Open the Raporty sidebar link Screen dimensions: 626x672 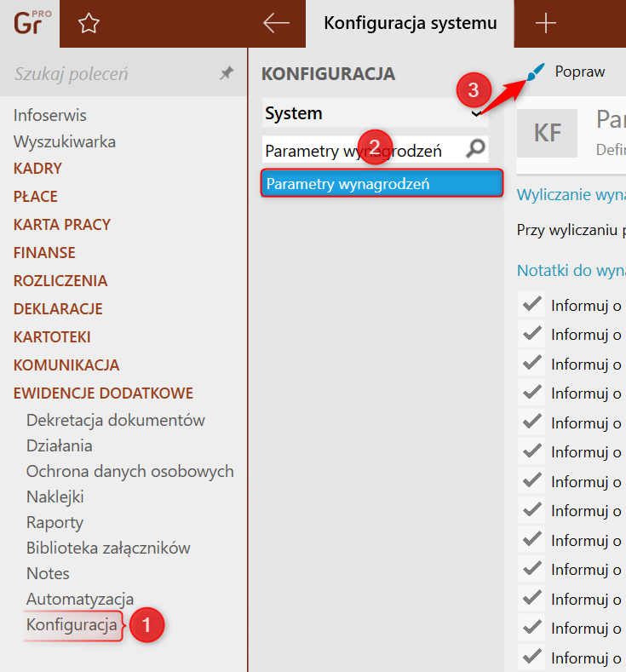point(55,522)
